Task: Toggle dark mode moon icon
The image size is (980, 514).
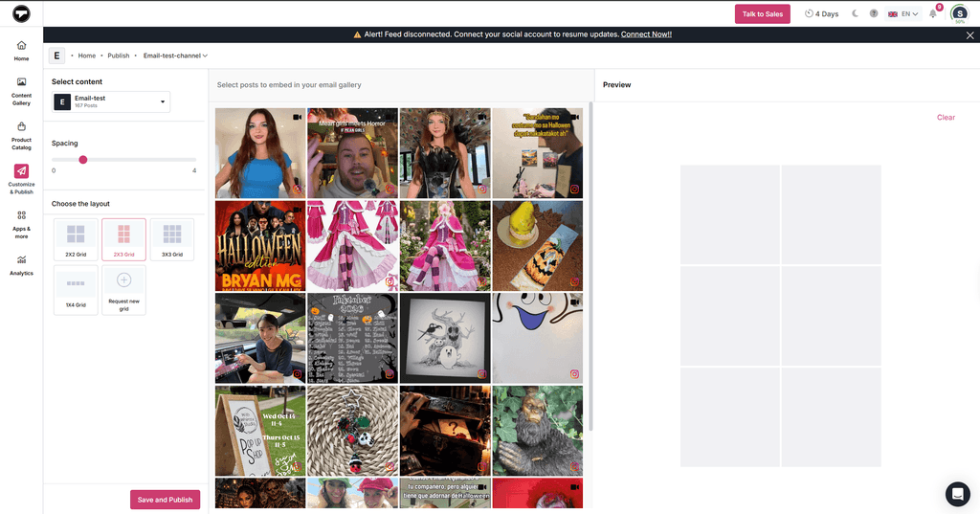Action: 855,13
